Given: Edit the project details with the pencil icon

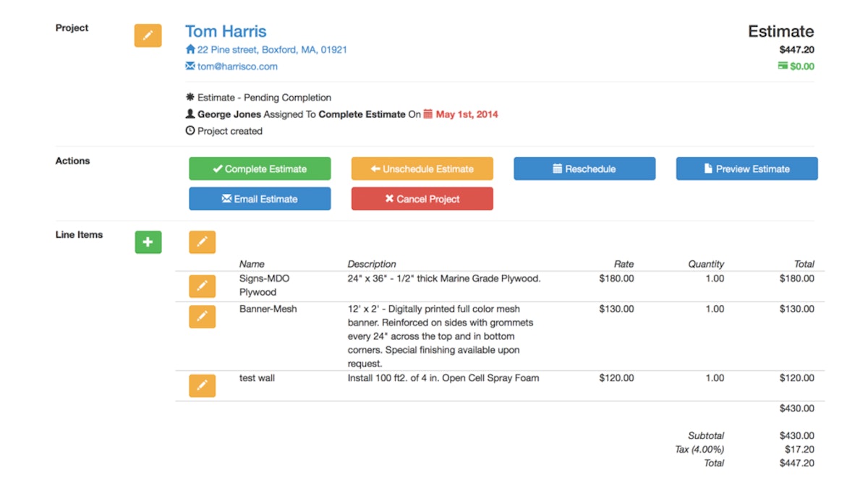Looking at the screenshot, I should click(x=148, y=35).
